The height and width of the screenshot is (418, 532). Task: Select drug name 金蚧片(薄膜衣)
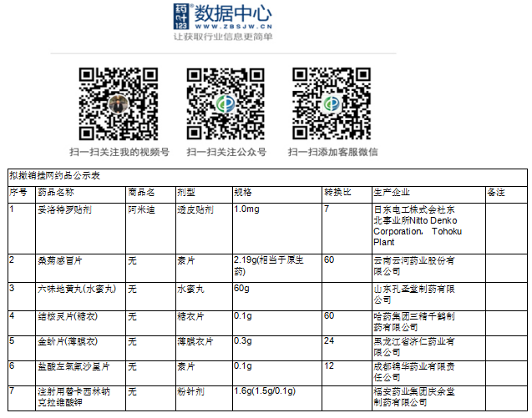coord(68,342)
